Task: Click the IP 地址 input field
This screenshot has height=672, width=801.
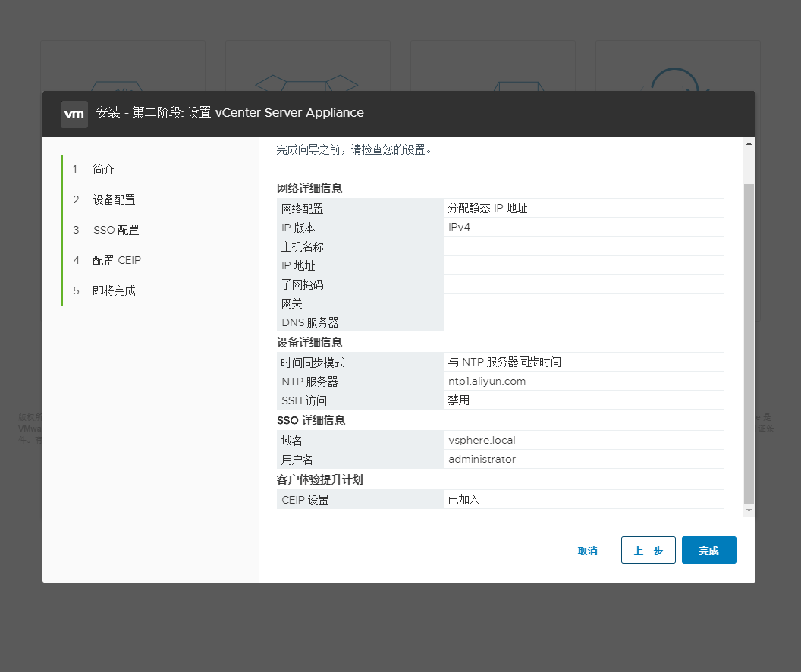Action: pos(584,265)
